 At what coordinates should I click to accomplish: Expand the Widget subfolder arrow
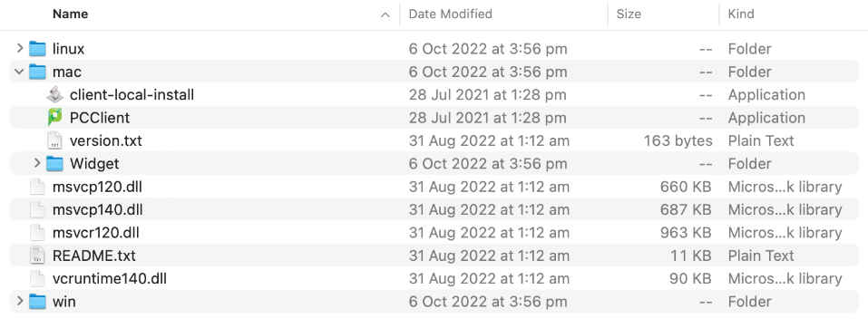tap(37, 163)
